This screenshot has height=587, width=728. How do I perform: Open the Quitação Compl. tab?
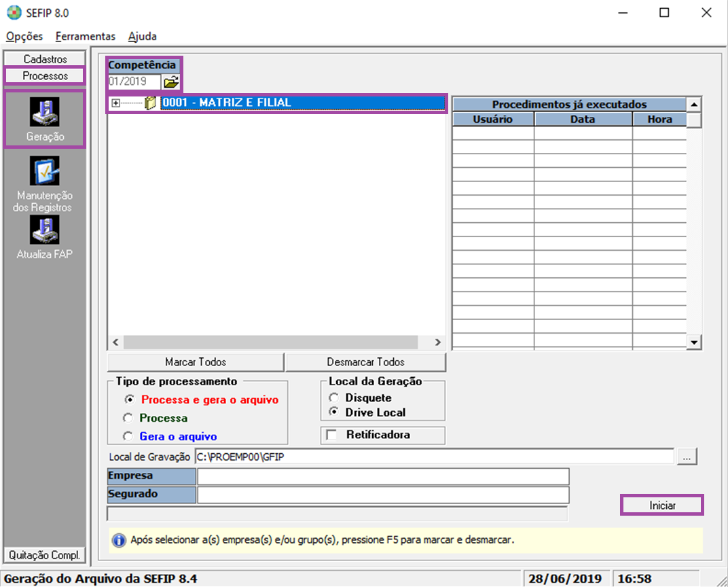point(45,555)
